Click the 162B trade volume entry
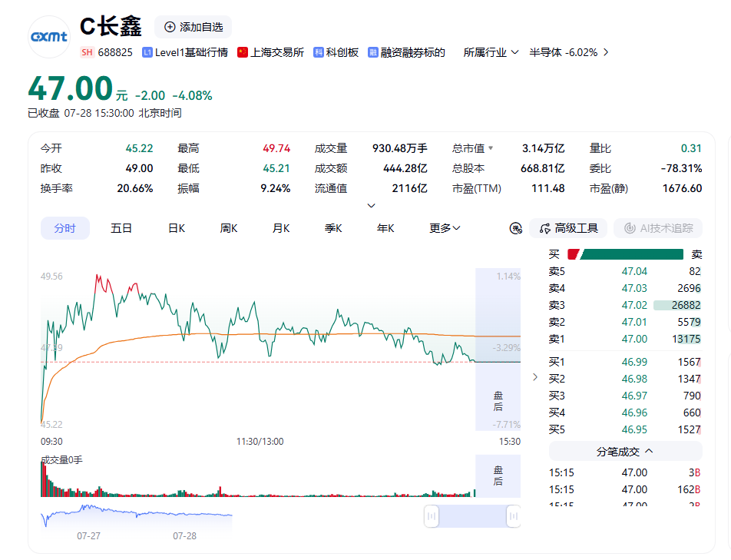Image resolution: width=731 pixels, height=560 pixels. pos(689,489)
